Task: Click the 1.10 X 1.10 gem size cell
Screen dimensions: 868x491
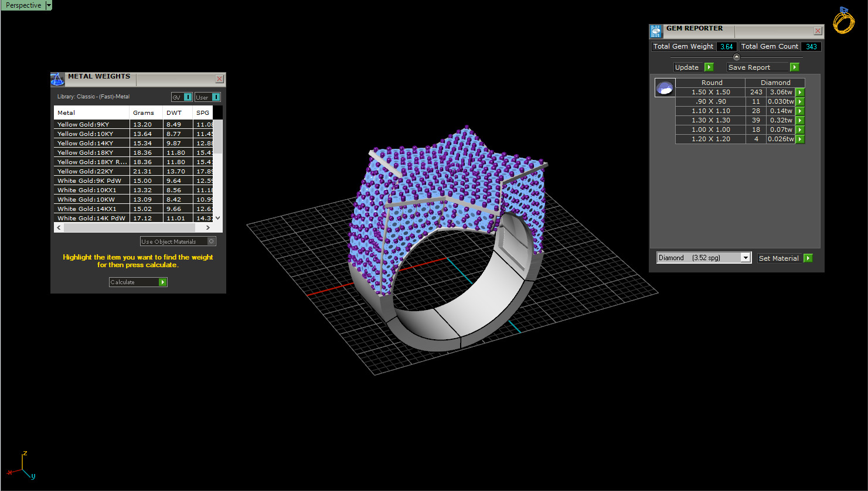Action: point(711,111)
